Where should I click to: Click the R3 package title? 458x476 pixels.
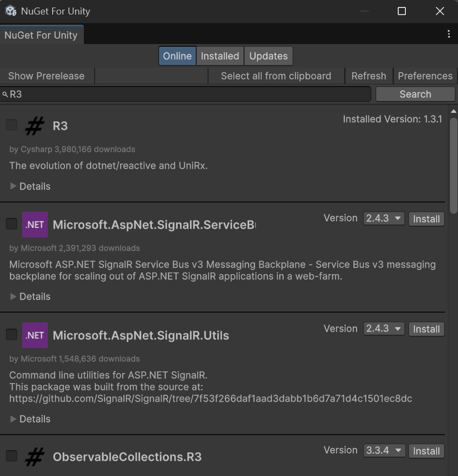(60, 126)
